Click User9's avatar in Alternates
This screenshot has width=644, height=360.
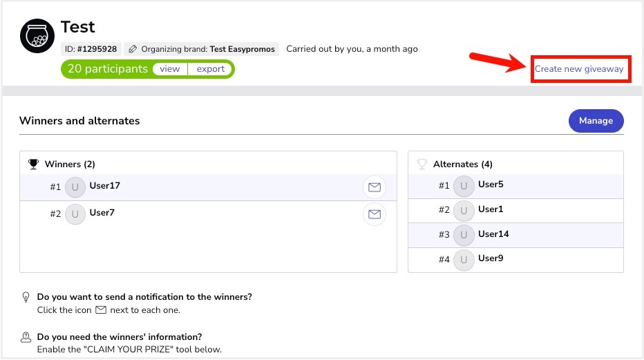(464, 259)
